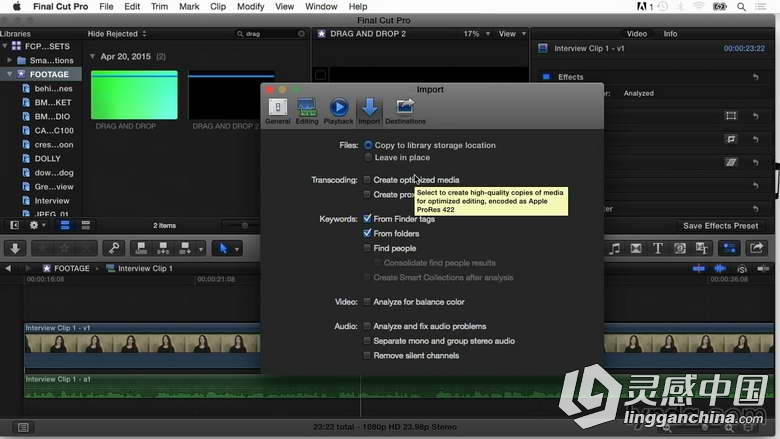Click the Share project button

757,248
